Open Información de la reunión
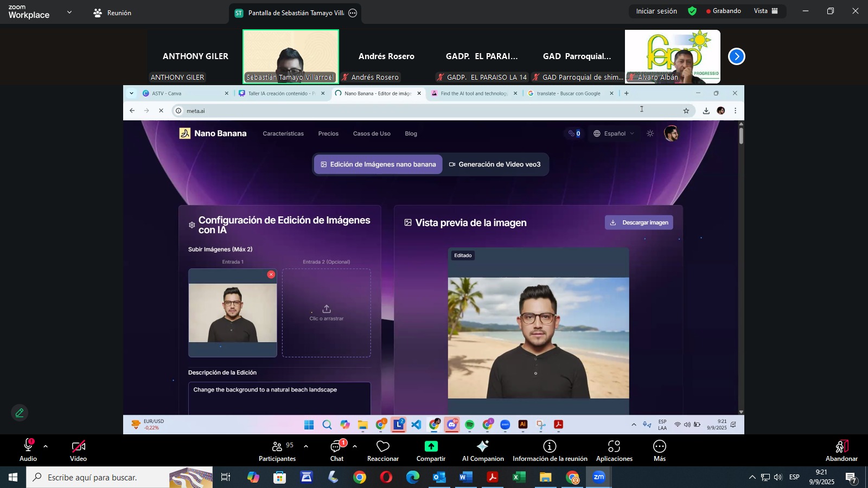Screen dimensions: 868x488 coord(550,446)
